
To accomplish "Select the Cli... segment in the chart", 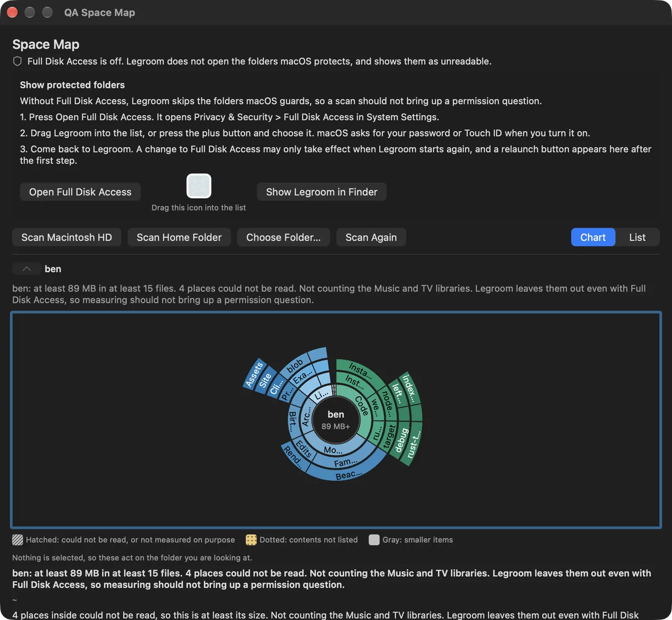I will 276,388.
